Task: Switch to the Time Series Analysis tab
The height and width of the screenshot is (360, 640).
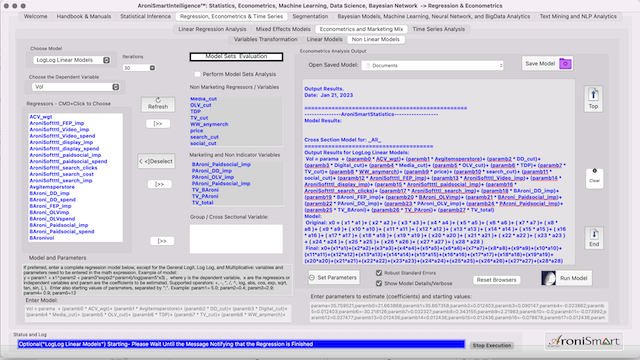Action: click(x=438, y=29)
